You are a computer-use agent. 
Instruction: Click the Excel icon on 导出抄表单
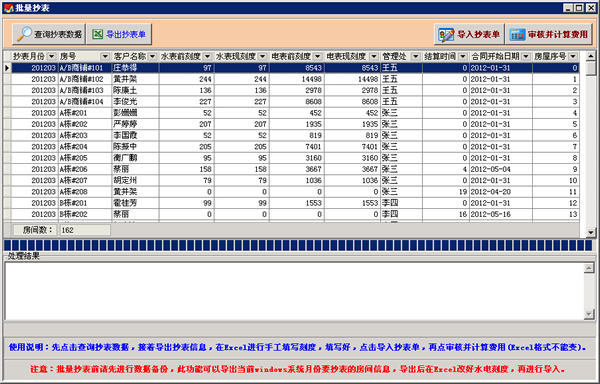(x=98, y=34)
